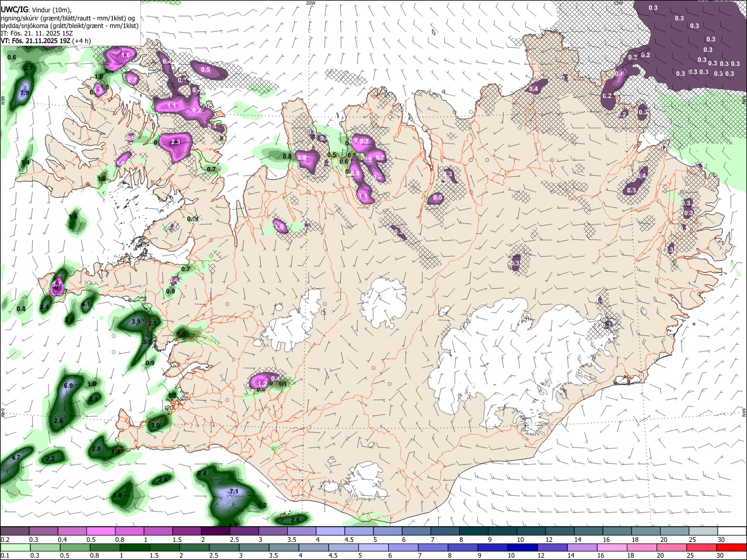Click the 15W longitude label
The height and width of the screenshot is (560, 747).
(619, 3)
